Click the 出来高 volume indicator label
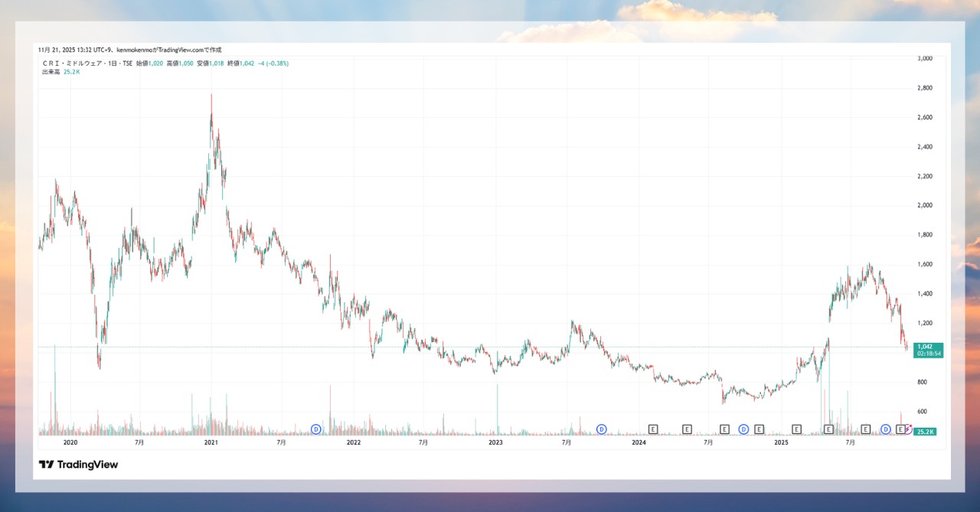This screenshot has height=512, width=980. [x=51, y=72]
